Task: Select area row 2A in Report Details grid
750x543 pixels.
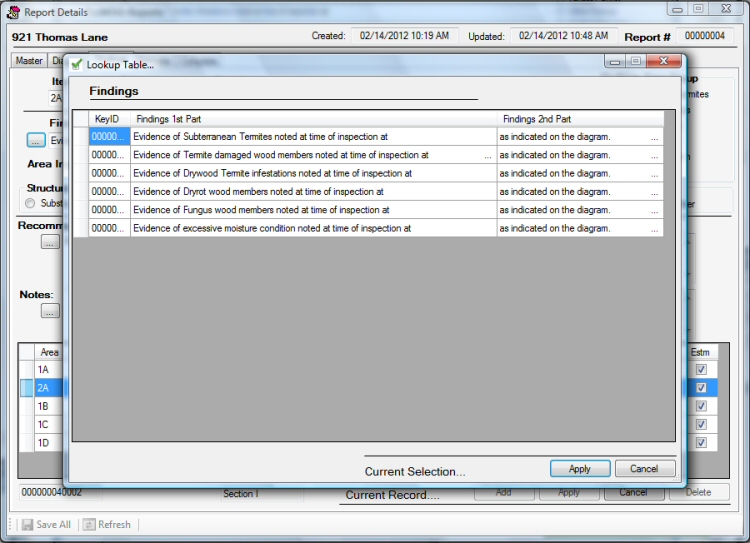Action: [48, 388]
